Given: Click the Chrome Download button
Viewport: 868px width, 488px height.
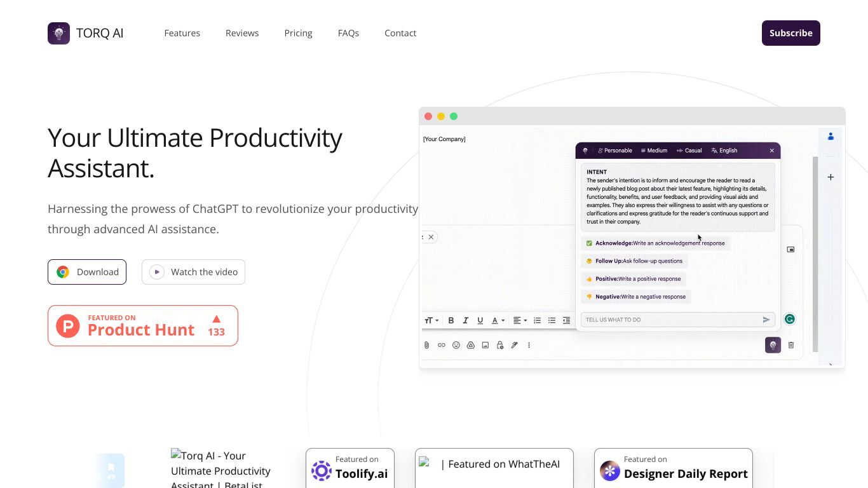Looking at the screenshot, I should (87, 272).
